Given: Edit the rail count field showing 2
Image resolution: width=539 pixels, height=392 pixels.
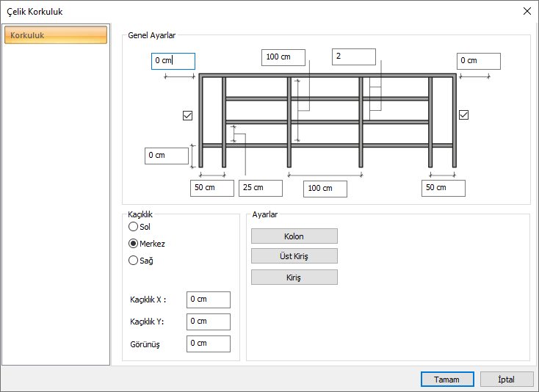Looking at the screenshot, I should (354, 57).
